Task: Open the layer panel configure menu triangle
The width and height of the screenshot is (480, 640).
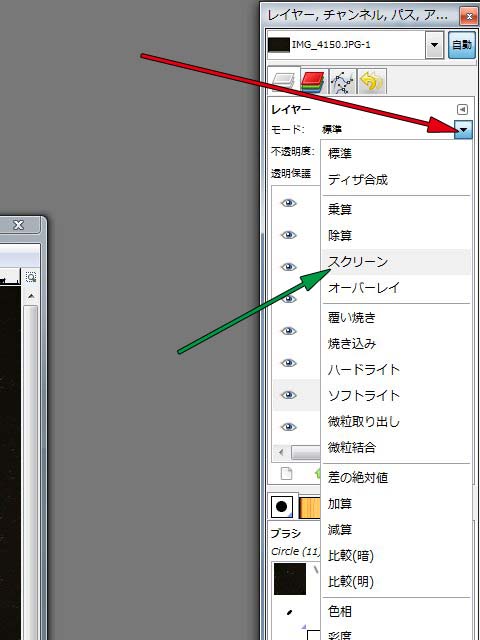Action: (462, 109)
